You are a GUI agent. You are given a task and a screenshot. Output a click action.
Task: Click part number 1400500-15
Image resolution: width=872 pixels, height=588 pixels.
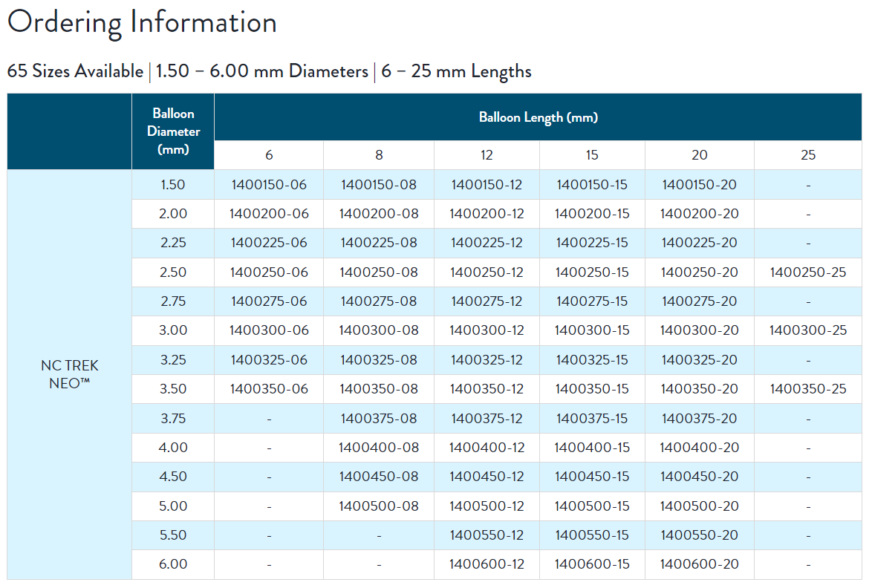click(592, 506)
